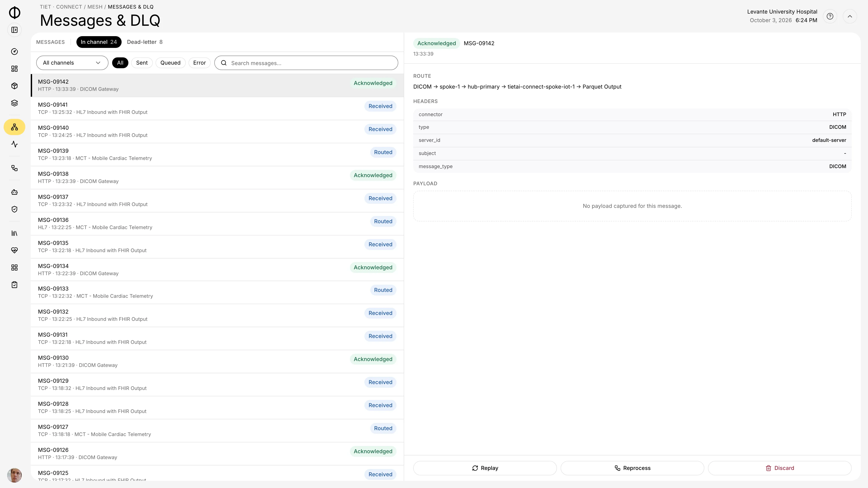Click the MESH breadcrumb link

95,7
